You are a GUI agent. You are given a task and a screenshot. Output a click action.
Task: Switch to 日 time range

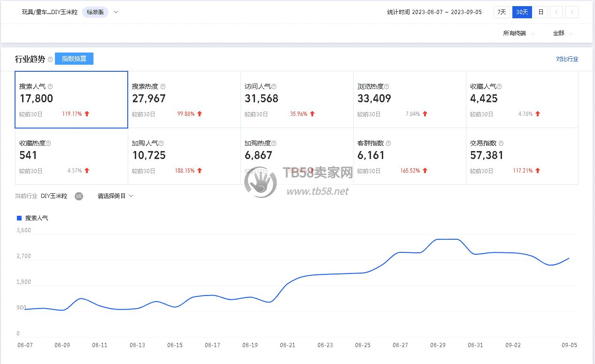click(x=541, y=12)
